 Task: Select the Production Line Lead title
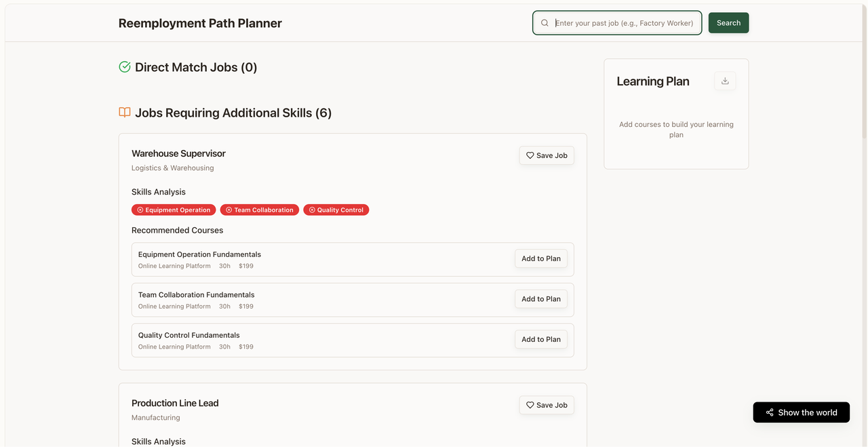[x=175, y=403]
